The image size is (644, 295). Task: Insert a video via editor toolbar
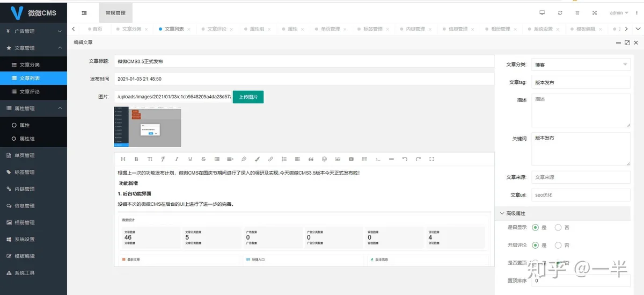tap(351, 159)
